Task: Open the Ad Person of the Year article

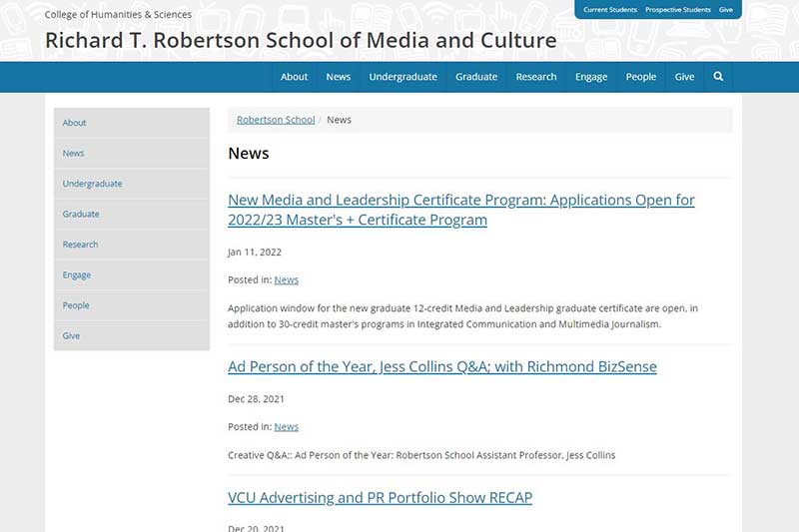Action: tap(442, 366)
